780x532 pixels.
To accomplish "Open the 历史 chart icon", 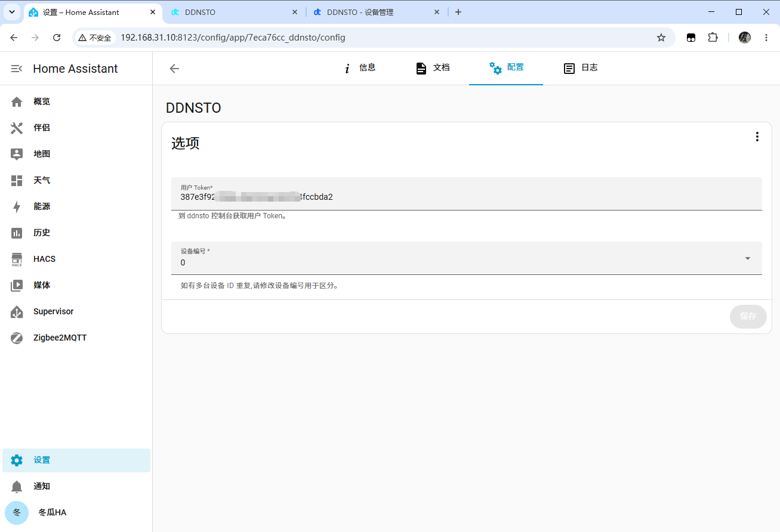I will [x=17, y=233].
